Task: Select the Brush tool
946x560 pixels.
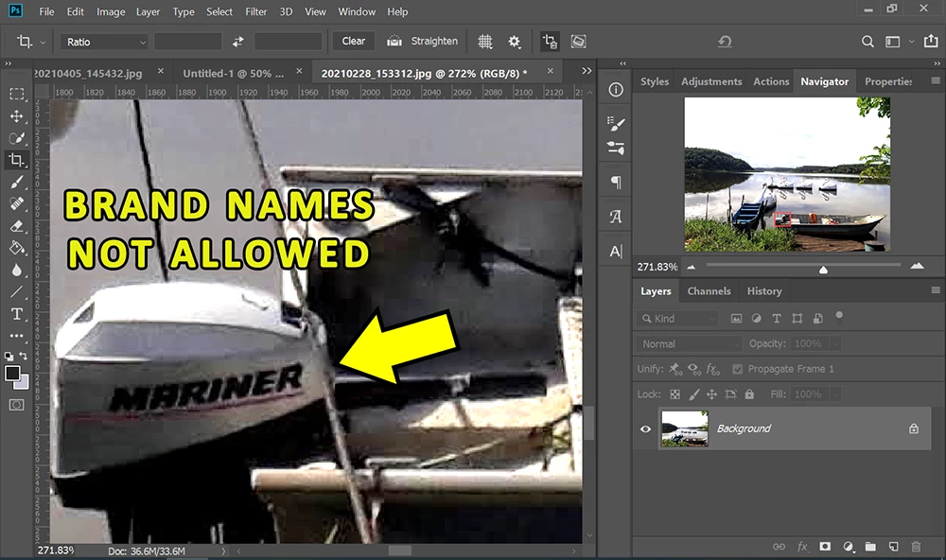Action: (17, 182)
